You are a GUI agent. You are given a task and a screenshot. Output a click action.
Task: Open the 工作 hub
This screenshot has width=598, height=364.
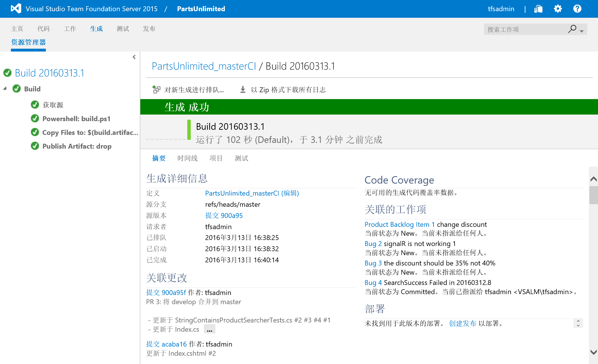[70, 29]
